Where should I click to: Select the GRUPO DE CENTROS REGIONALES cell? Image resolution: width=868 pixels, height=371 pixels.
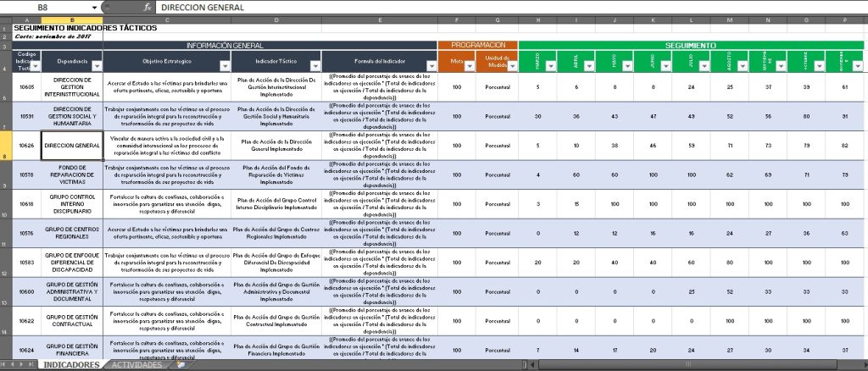72,233
